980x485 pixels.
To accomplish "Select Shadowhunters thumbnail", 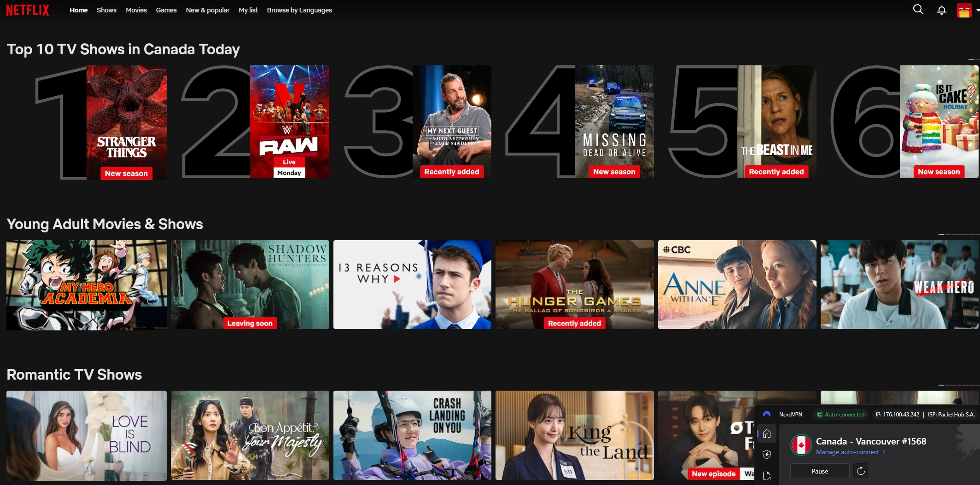I will [x=250, y=285].
